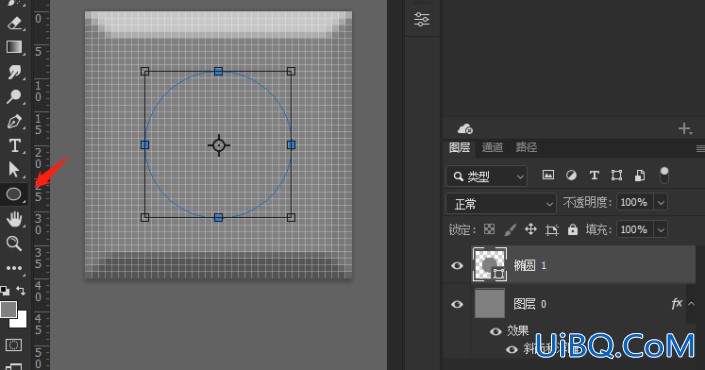
Task: Select the 椭圆 1 layer thumbnail
Action: (490, 264)
